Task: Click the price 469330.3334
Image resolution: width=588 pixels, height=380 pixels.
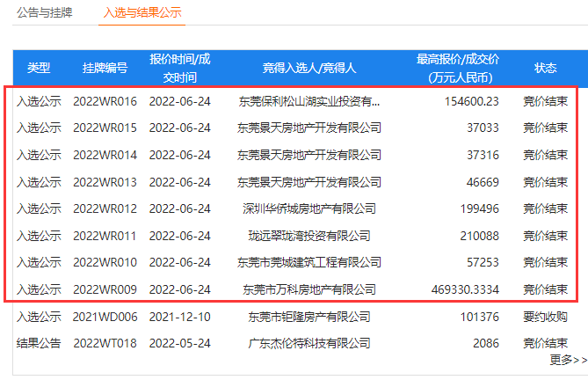Action: pos(465,289)
